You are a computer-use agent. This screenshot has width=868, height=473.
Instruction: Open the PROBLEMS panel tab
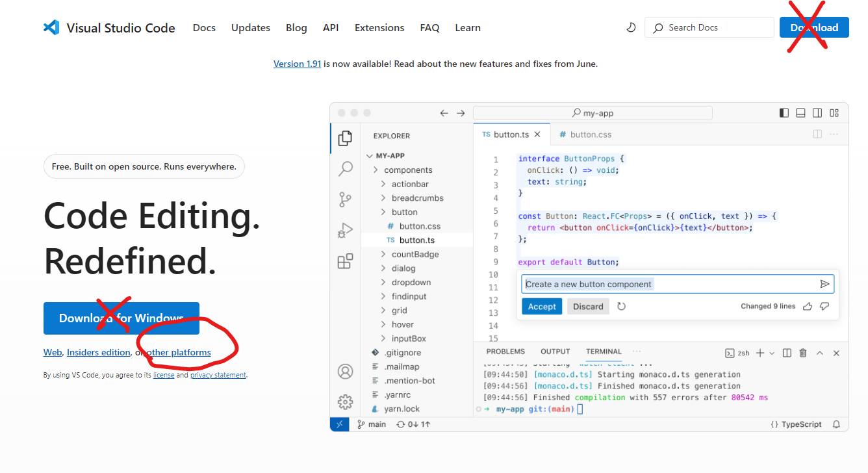coord(505,352)
